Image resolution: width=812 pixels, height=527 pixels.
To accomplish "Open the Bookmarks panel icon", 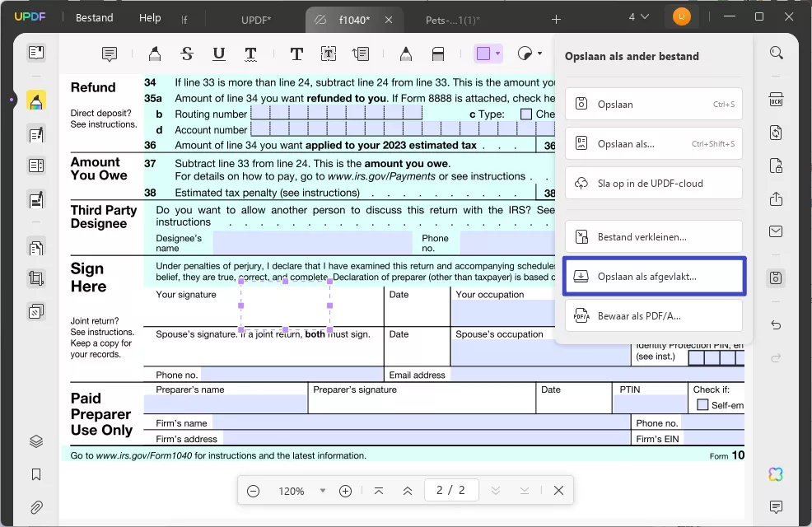I will click(36, 474).
